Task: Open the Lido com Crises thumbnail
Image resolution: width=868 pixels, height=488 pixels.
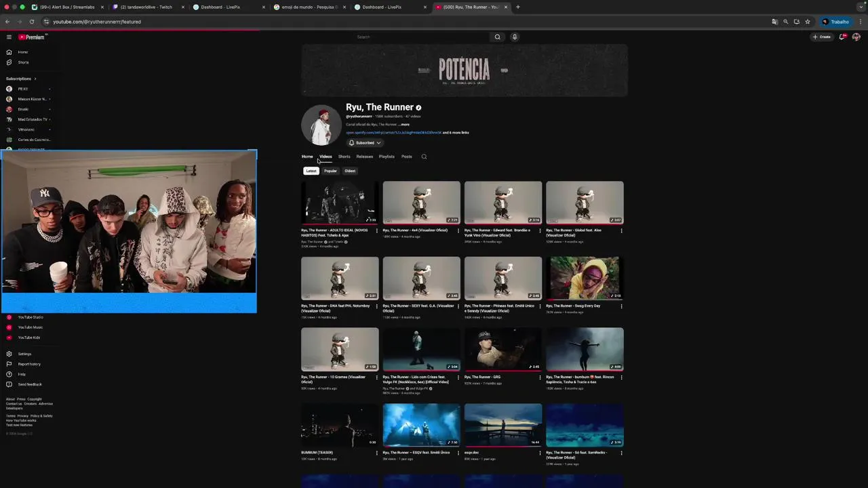Action: [421, 349]
